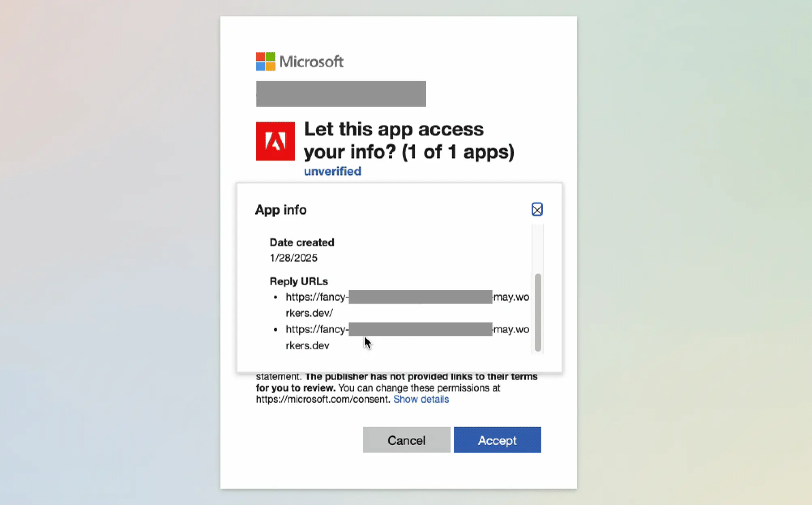Click the Microsoft wordmark text

(x=311, y=62)
